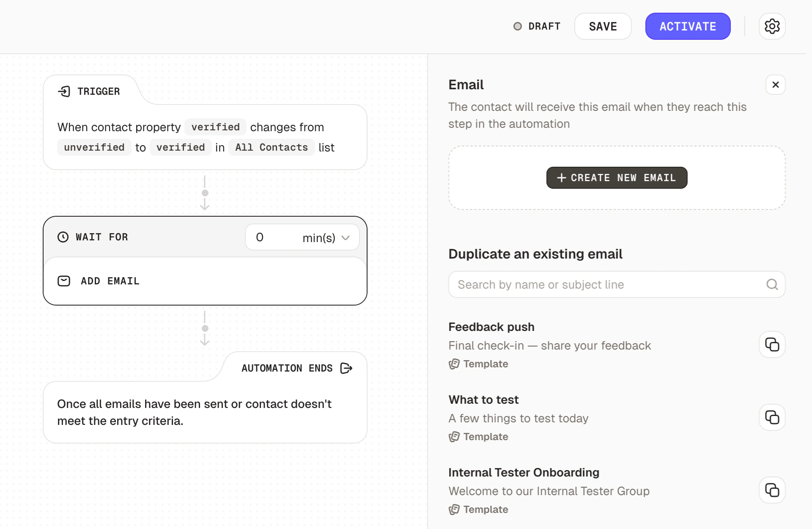The width and height of the screenshot is (812, 529).
Task: Click the trigger entry icon
Action: [65, 91]
